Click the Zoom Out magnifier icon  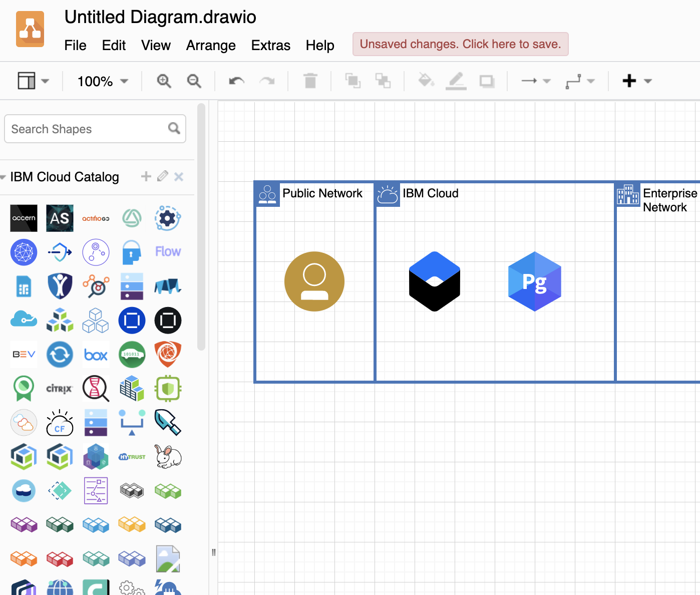(194, 81)
